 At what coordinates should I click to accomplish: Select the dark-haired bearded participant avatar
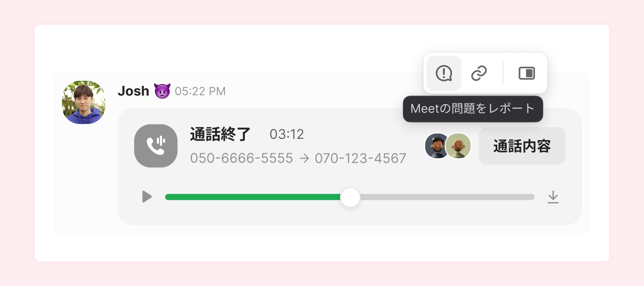click(x=437, y=146)
